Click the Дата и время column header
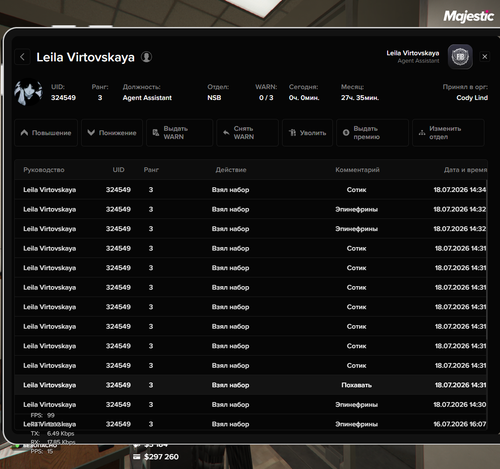500x469 pixels. click(465, 170)
